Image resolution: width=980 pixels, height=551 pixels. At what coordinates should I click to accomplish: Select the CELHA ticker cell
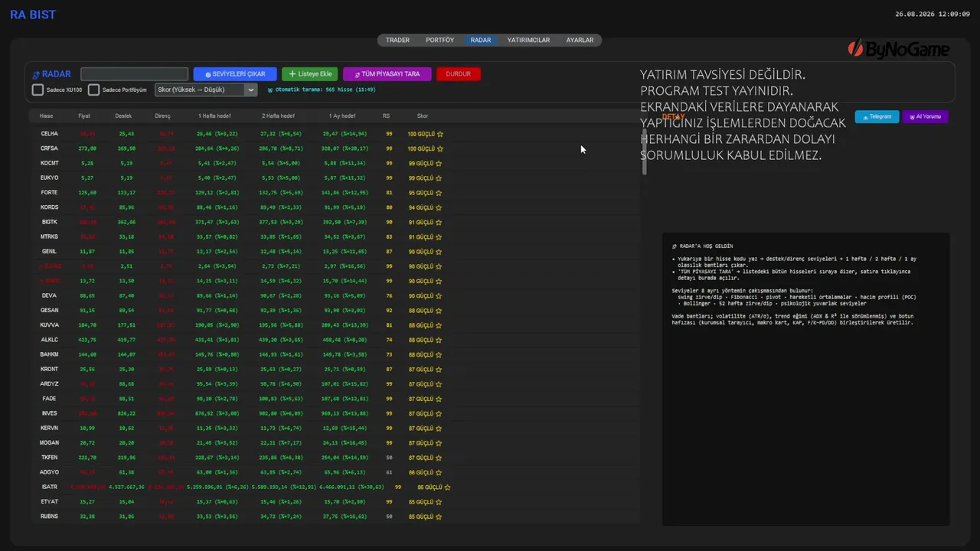click(49, 134)
